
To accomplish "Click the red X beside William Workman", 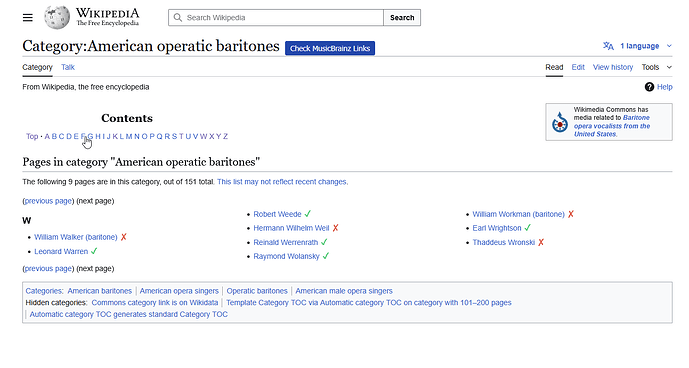I will click(x=571, y=214).
